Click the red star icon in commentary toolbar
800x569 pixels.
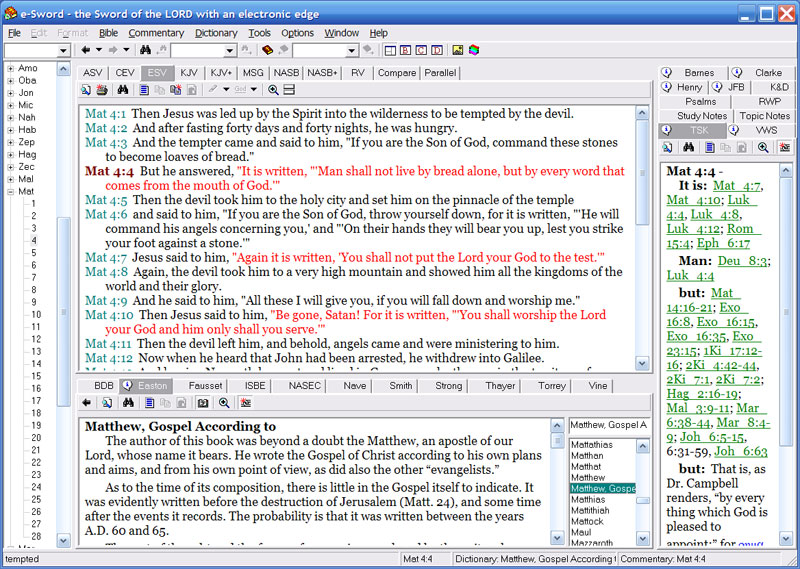(785, 147)
